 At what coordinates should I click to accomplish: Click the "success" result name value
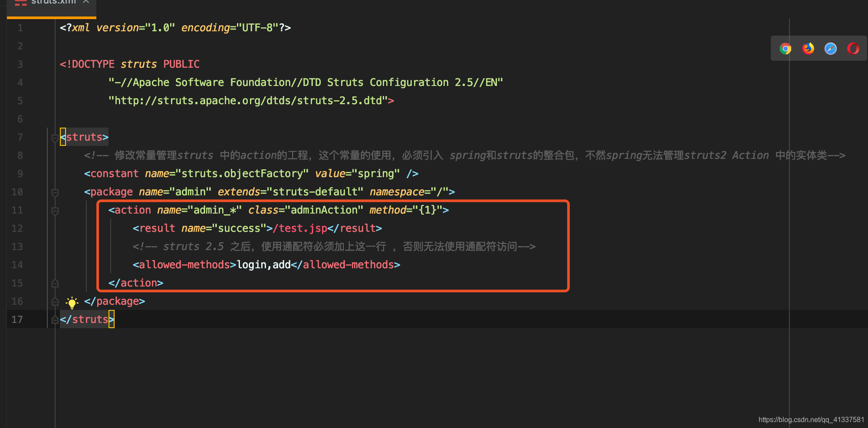coord(239,228)
